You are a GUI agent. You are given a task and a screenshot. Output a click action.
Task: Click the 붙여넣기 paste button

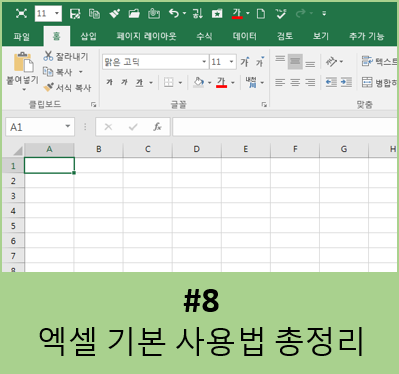coord(23,72)
